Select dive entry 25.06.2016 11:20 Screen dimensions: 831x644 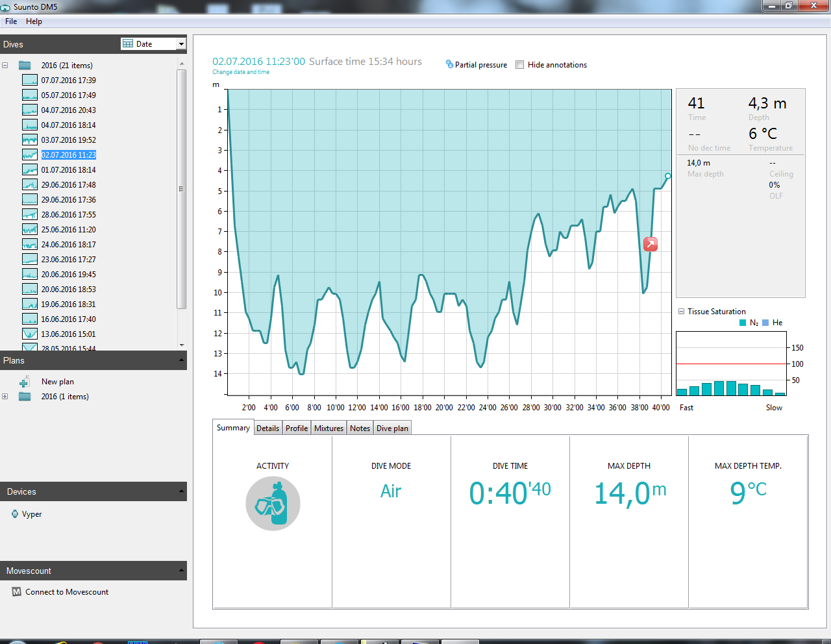(68, 230)
